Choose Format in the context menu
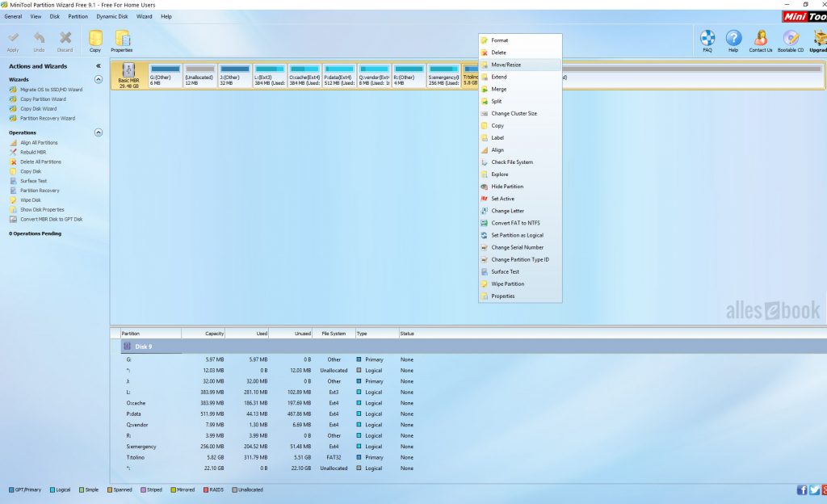Image resolution: width=827 pixels, height=504 pixels. (520, 40)
